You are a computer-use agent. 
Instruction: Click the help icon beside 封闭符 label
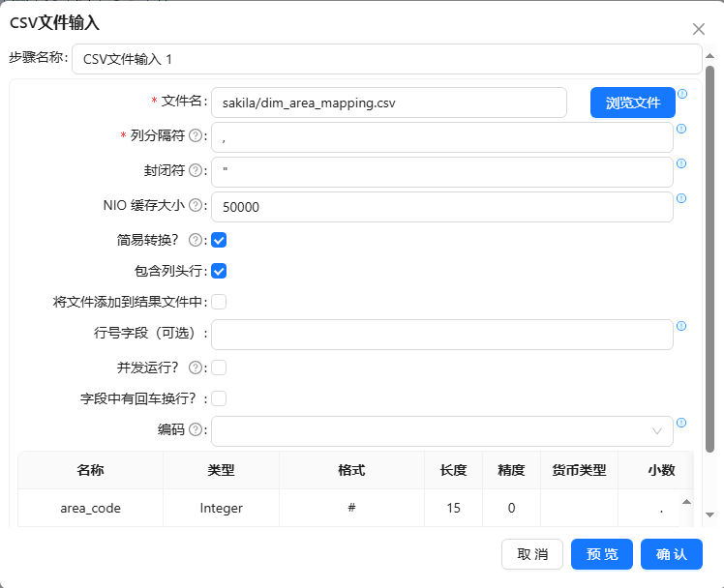(195, 171)
